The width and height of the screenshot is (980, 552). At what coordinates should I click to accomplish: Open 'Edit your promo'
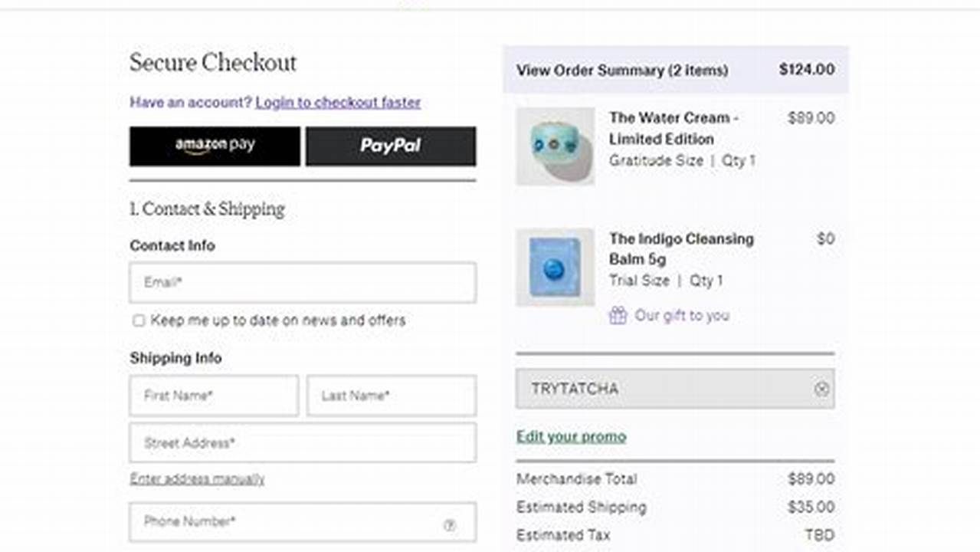pos(571,436)
